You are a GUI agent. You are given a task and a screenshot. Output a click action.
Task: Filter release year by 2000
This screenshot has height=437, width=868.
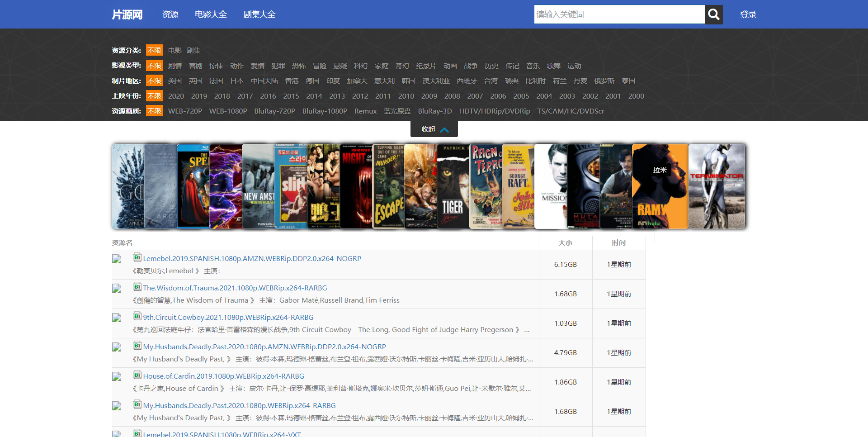point(636,96)
